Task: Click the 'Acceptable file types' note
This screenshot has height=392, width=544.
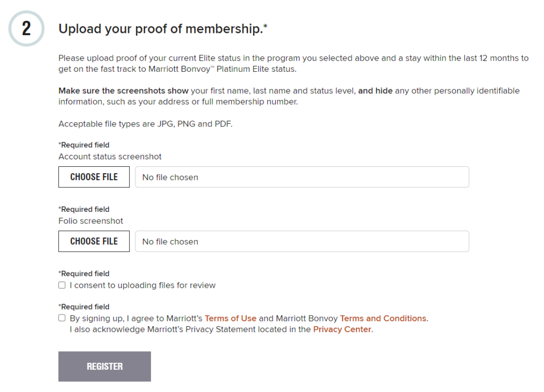Action: click(x=146, y=124)
